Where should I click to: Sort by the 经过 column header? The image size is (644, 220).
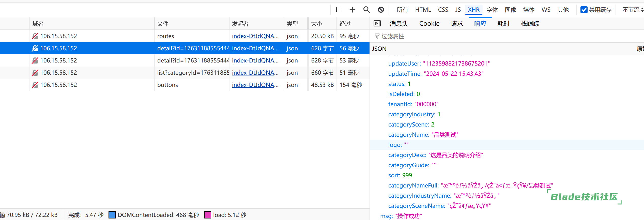[353, 24]
